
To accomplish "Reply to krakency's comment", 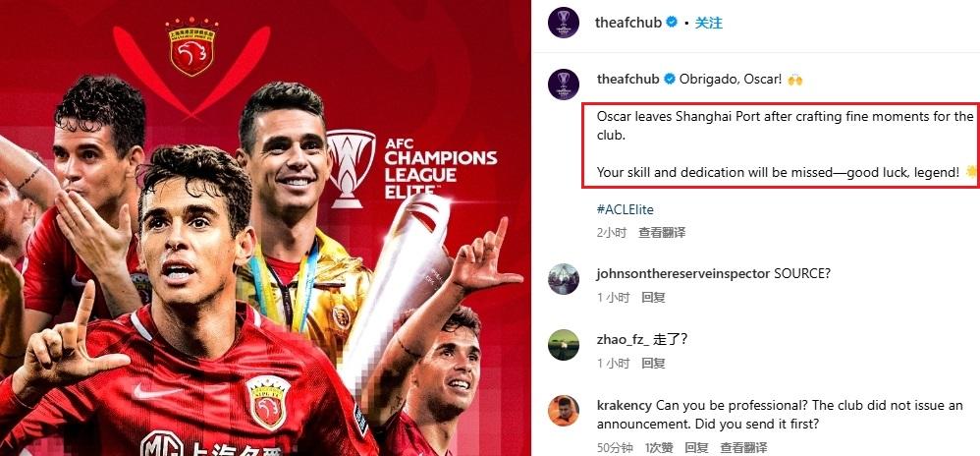I will point(696,448).
